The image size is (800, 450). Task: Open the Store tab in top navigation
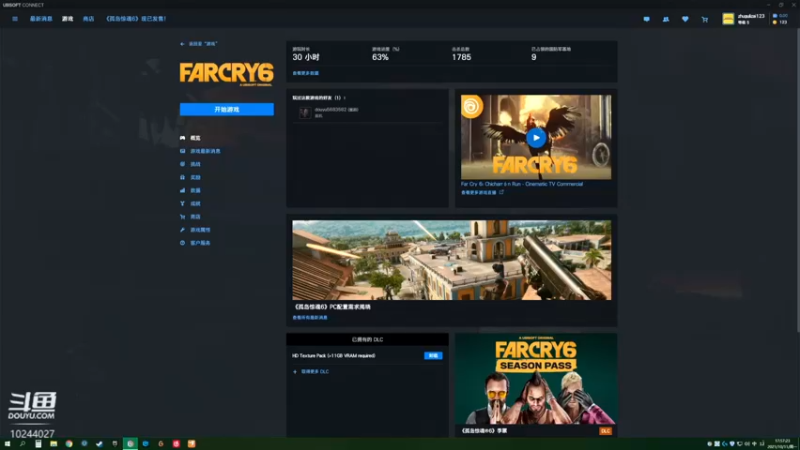click(x=88, y=19)
